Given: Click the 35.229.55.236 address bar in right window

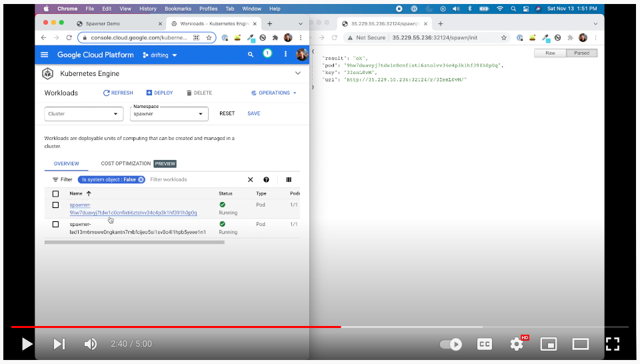Looking at the screenshot, I should coord(435,37).
